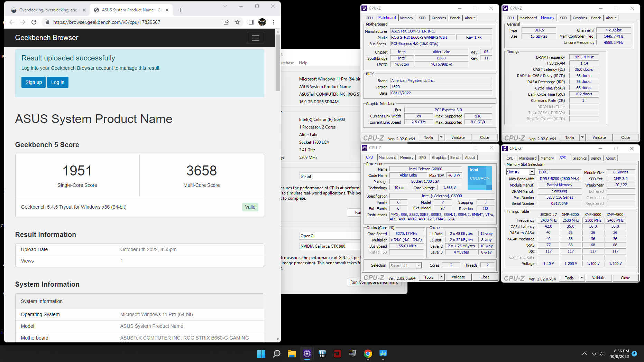Toggle Chrome side panel icon
This screenshot has height=362, width=644.
click(x=251, y=22)
